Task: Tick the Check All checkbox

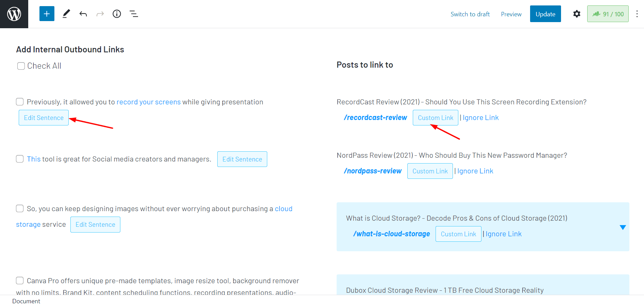Action: 21,66
